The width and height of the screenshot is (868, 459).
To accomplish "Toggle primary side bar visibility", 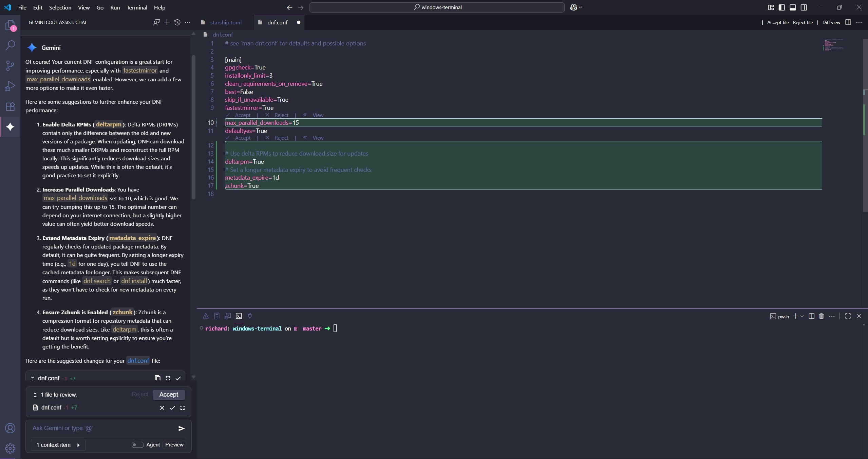I will pos(781,7).
